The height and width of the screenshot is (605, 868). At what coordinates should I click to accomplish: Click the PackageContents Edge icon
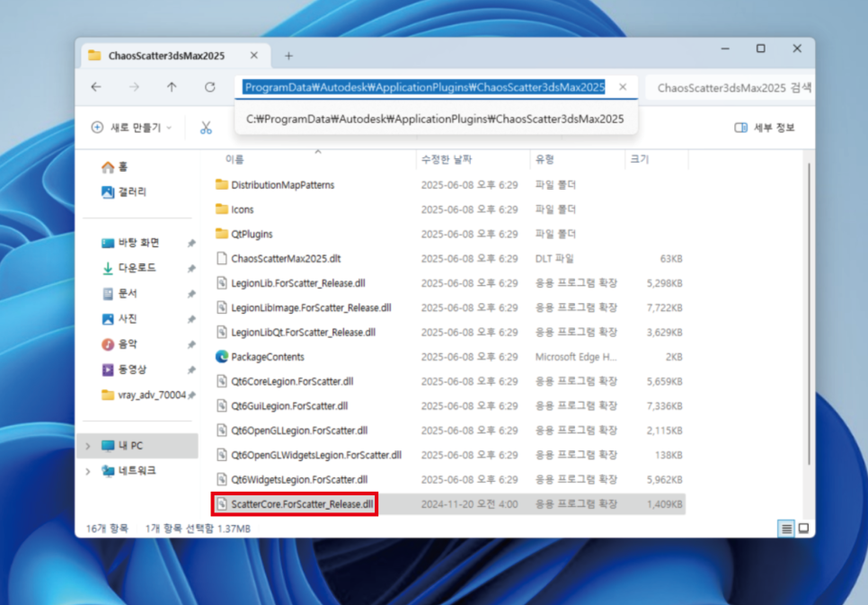point(221,357)
